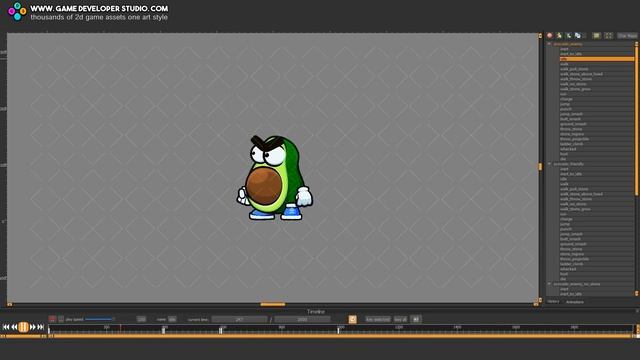Adjust the blue play speed slider

pyautogui.click(x=99, y=319)
